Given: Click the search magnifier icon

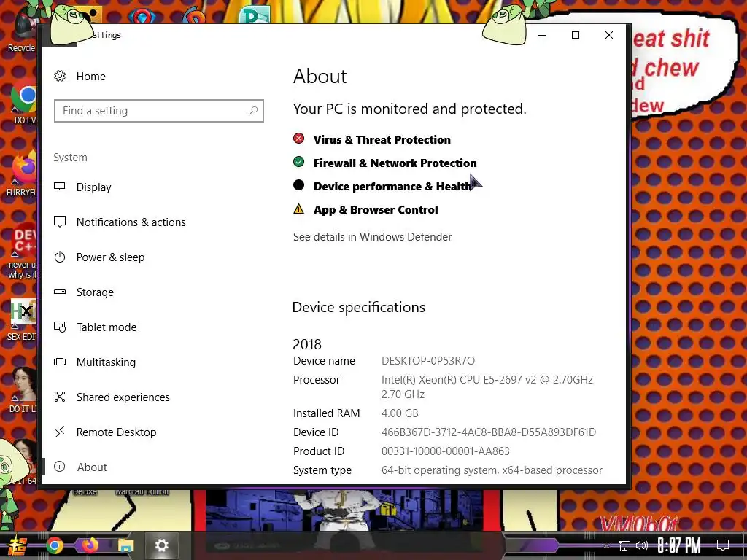Looking at the screenshot, I should [x=253, y=111].
